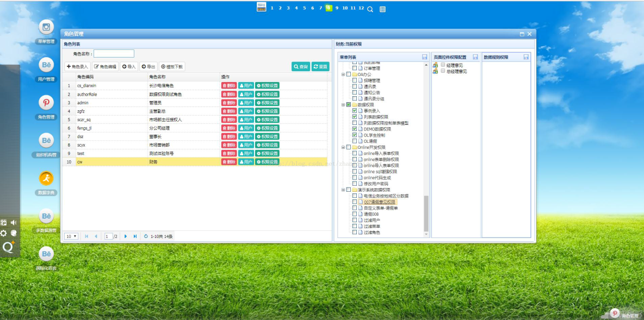The width and height of the screenshot is (644, 320).
Task: Go to next page in role list pager
Action: [126, 236]
